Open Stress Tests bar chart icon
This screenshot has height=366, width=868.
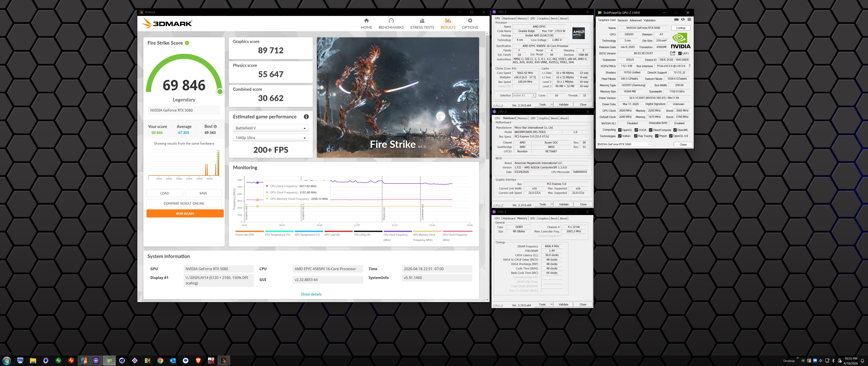coord(422,21)
